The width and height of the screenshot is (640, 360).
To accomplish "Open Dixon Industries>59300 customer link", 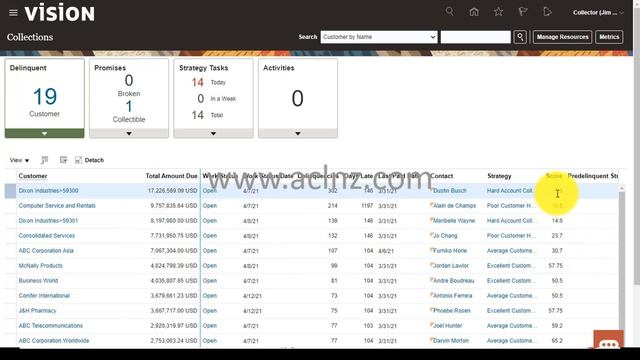I will click(x=48, y=191).
